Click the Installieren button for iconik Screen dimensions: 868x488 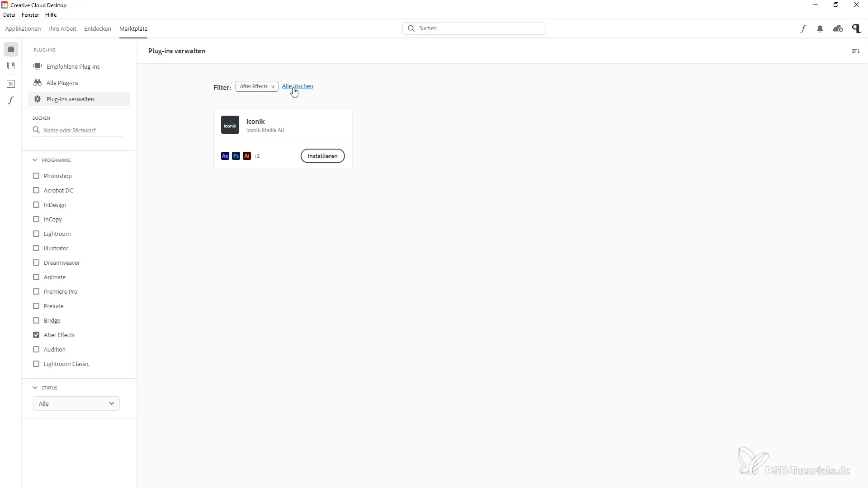pyautogui.click(x=323, y=156)
